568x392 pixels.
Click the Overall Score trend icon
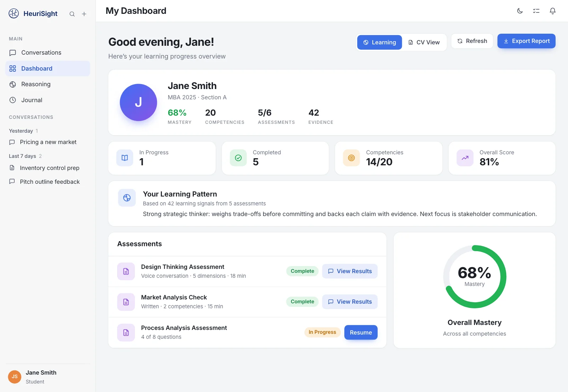(465, 158)
